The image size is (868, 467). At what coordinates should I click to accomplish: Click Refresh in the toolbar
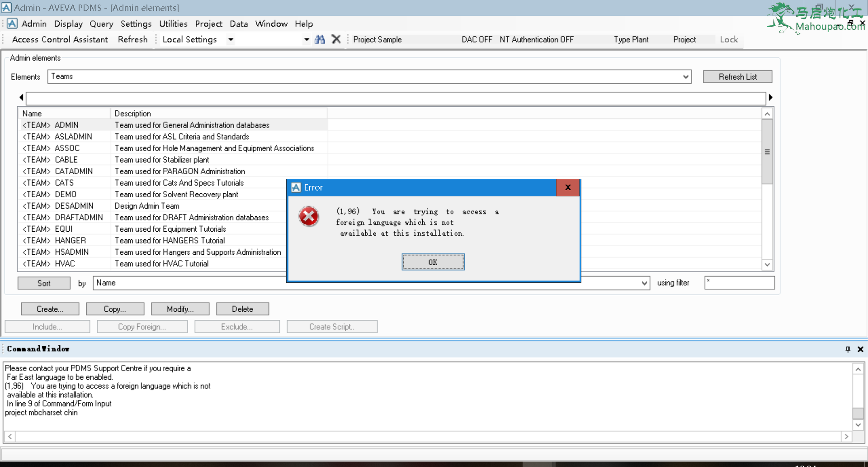pyautogui.click(x=132, y=39)
